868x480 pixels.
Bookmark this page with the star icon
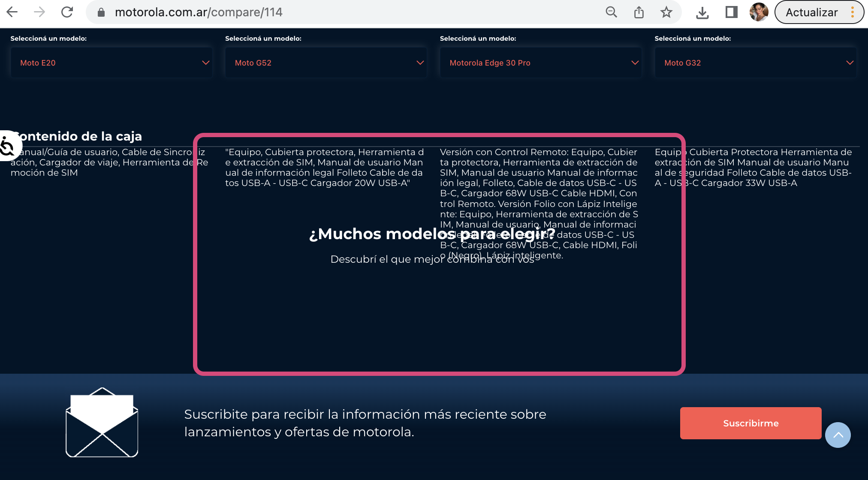(666, 12)
